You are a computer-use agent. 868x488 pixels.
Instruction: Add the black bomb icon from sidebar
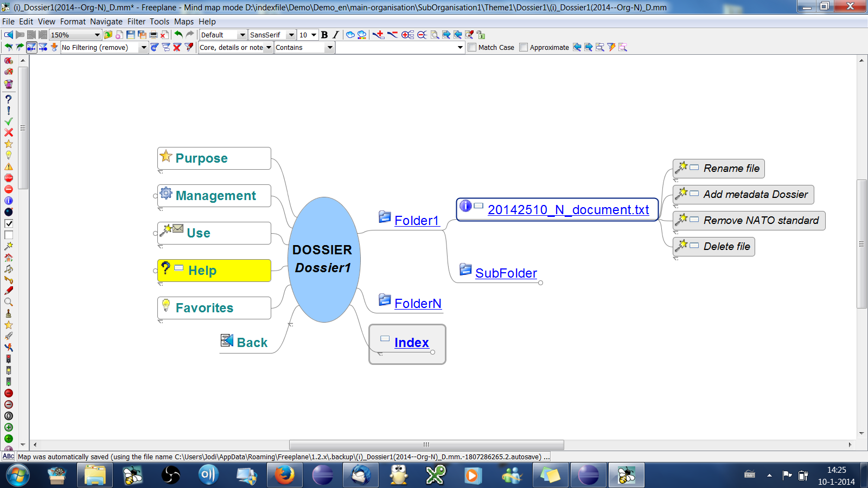[x=9, y=212]
